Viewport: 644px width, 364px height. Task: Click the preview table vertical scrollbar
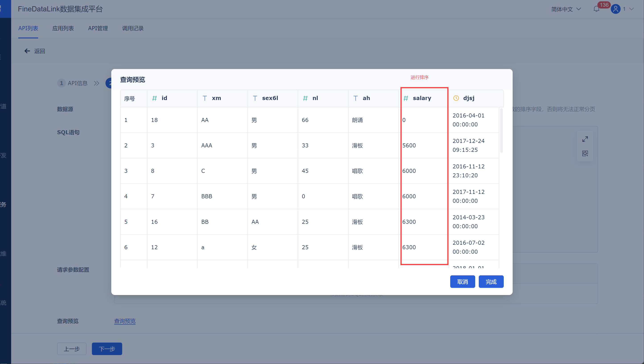(501, 130)
